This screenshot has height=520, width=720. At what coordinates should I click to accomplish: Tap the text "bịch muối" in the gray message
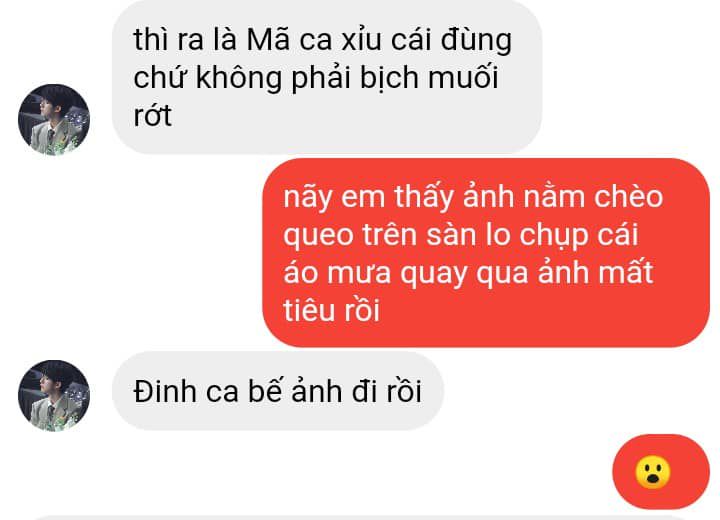tap(429, 77)
